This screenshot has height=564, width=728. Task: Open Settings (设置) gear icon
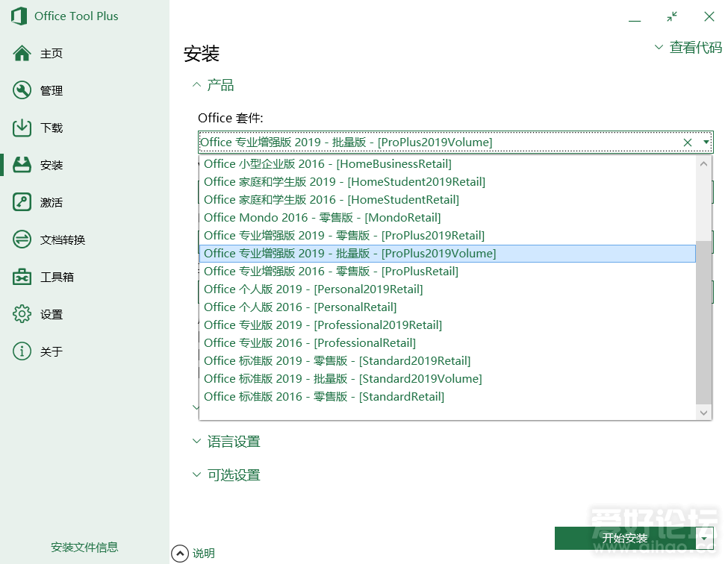[x=22, y=314]
